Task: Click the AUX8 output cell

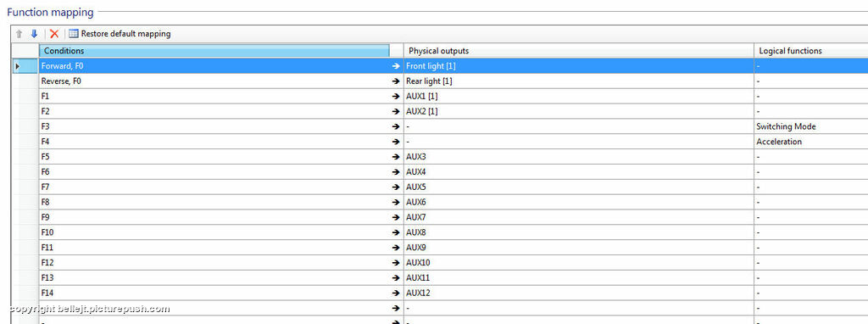Action: pos(579,232)
